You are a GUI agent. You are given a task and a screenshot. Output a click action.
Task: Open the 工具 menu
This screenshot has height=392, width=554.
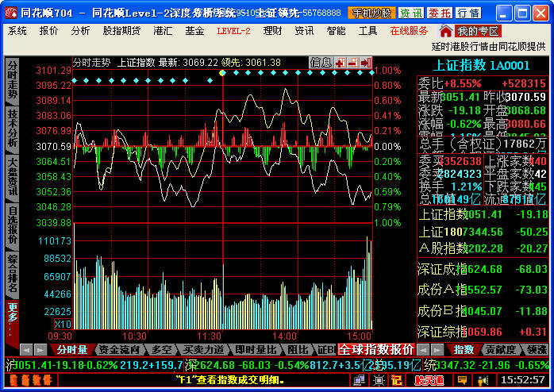point(367,31)
